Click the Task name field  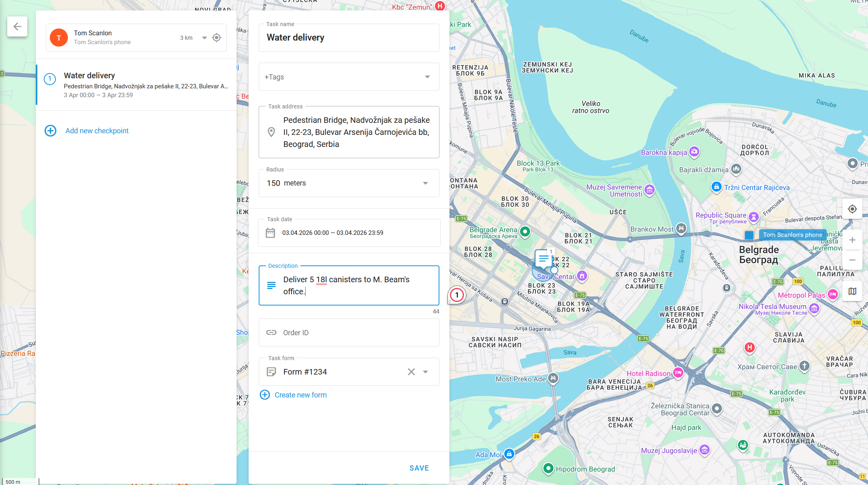tap(349, 38)
